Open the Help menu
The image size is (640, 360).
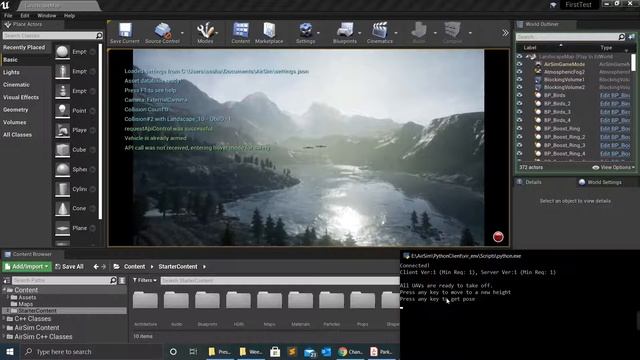69,16
